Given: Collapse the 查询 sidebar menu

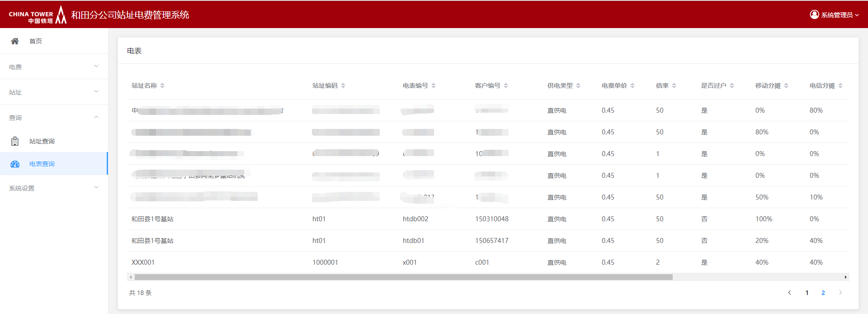Looking at the screenshot, I should 54,117.
